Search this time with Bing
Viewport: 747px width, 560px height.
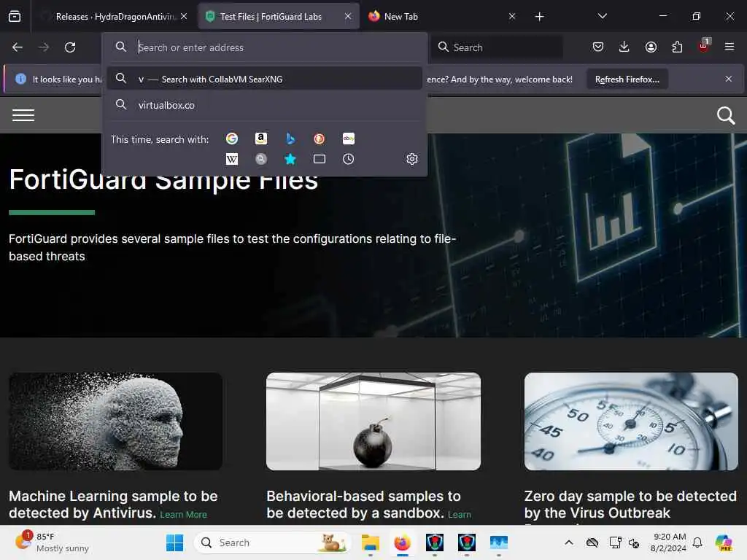290,139
